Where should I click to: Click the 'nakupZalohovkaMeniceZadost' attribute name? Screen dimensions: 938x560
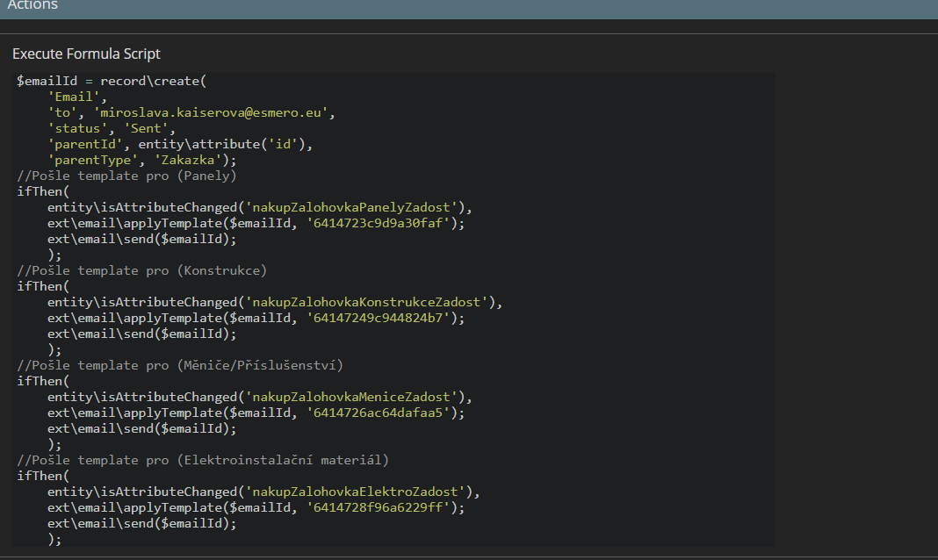[354, 397]
